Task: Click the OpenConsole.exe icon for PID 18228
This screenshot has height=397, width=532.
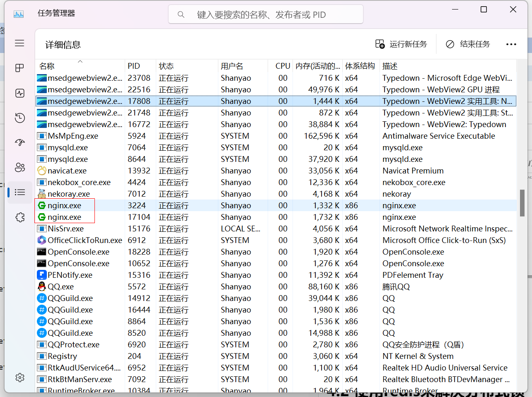Action: pyautogui.click(x=41, y=252)
